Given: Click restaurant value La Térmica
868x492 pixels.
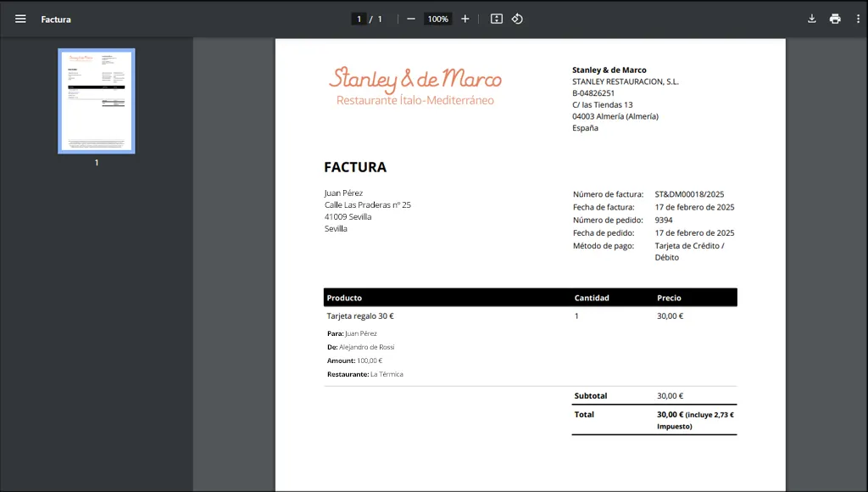Looking at the screenshot, I should pyautogui.click(x=387, y=375).
